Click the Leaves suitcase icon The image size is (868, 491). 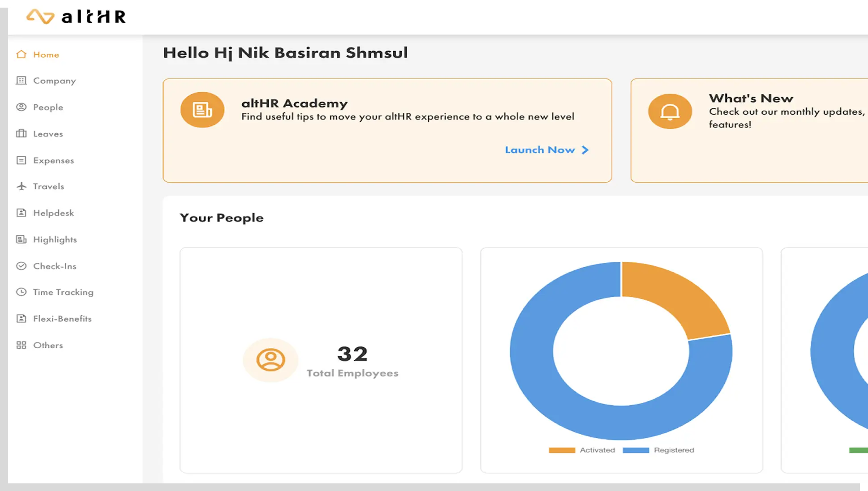click(21, 133)
